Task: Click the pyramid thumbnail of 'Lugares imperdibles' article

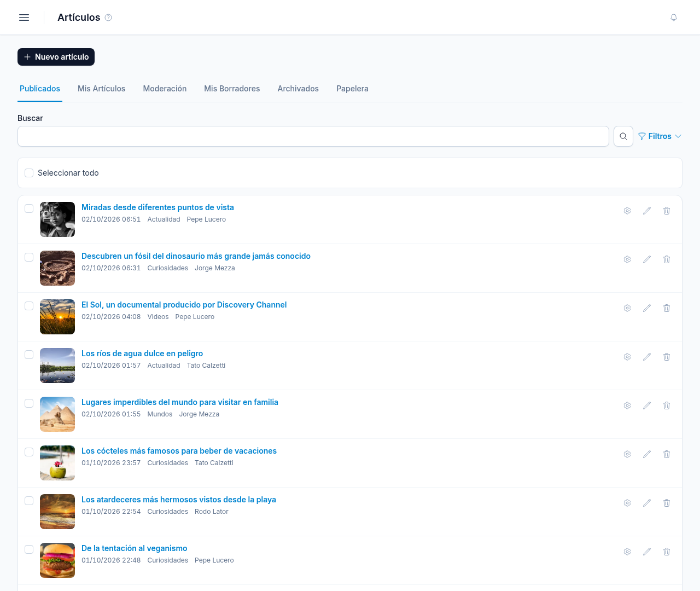Action: [57, 414]
